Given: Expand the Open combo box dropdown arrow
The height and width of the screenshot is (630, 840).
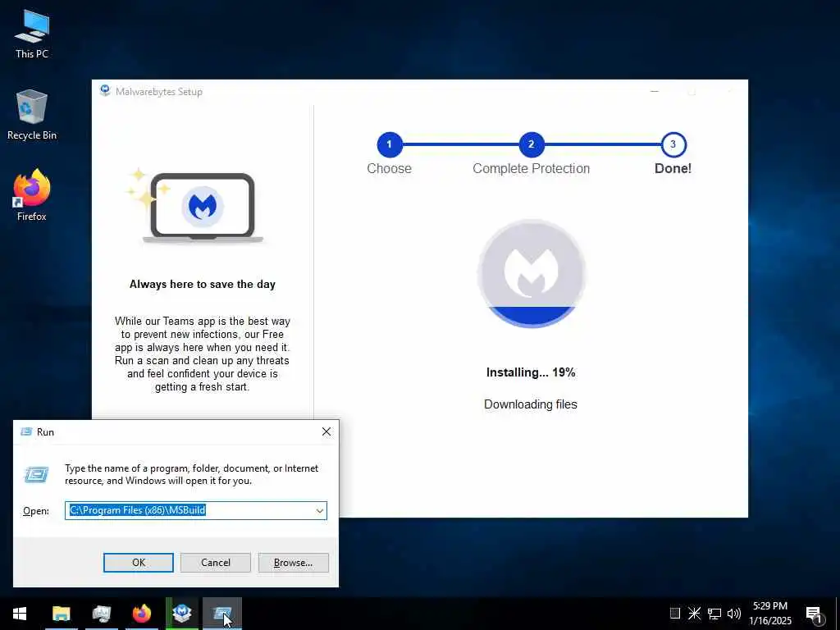Looking at the screenshot, I should tap(320, 510).
